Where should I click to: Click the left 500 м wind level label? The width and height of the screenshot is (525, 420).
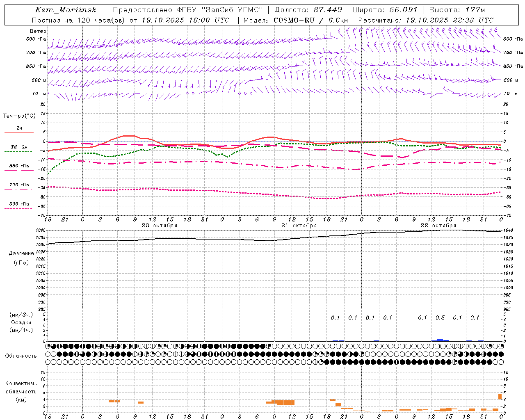(39, 80)
